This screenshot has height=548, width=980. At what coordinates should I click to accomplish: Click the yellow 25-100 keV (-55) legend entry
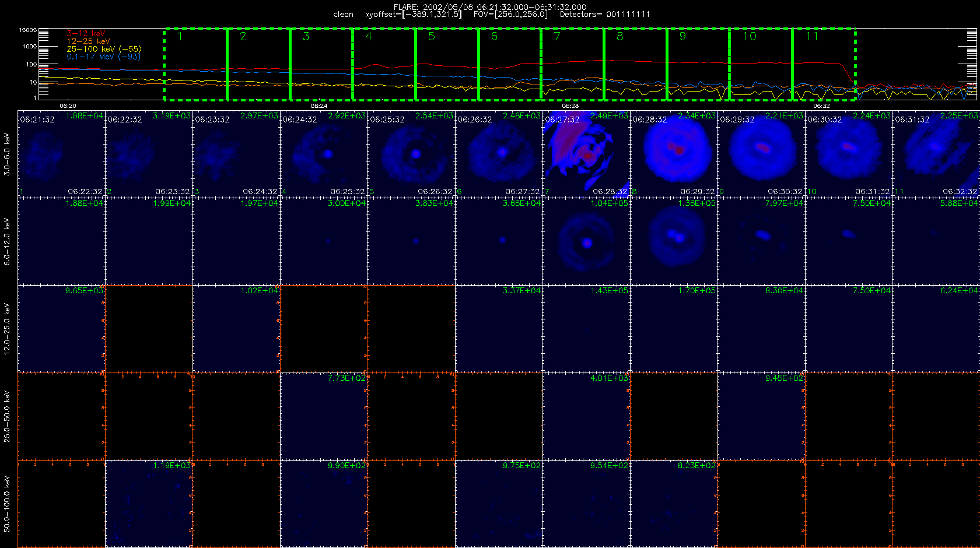point(104,49)
